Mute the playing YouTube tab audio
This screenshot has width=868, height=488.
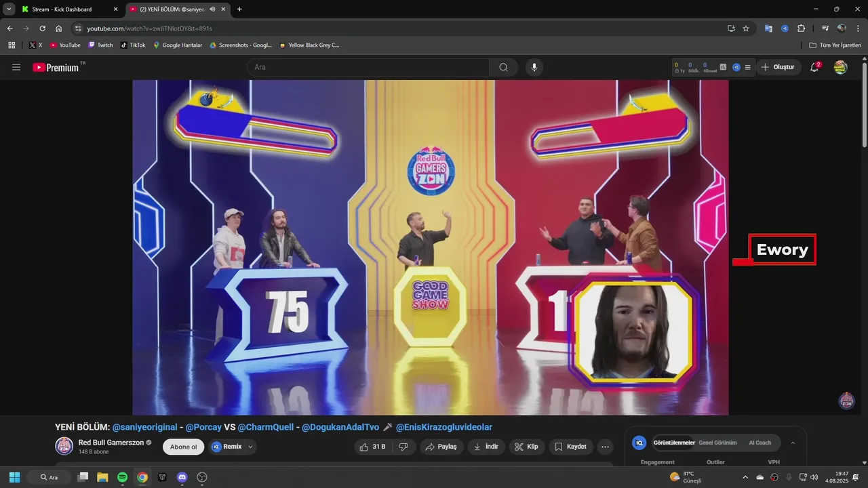point(212,9)
